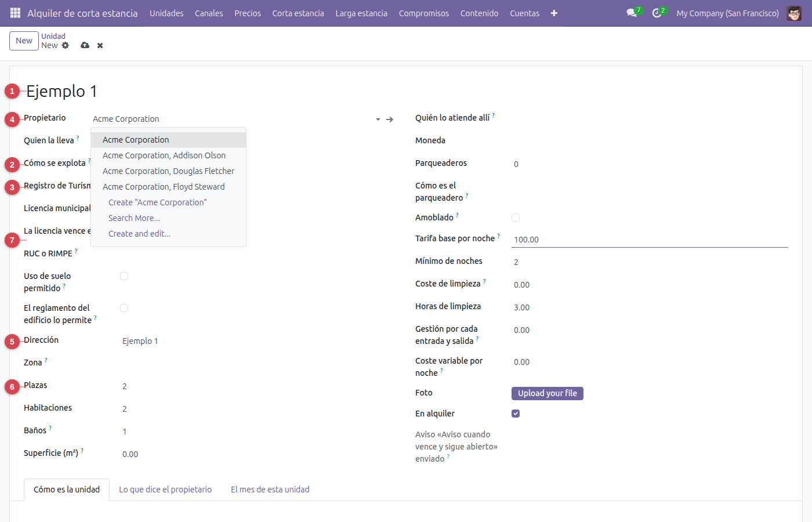This screenshot has height=522, width=812.
Task: Toggle the Uso de suelo permitido checkbox
Action: click(124, 276)
